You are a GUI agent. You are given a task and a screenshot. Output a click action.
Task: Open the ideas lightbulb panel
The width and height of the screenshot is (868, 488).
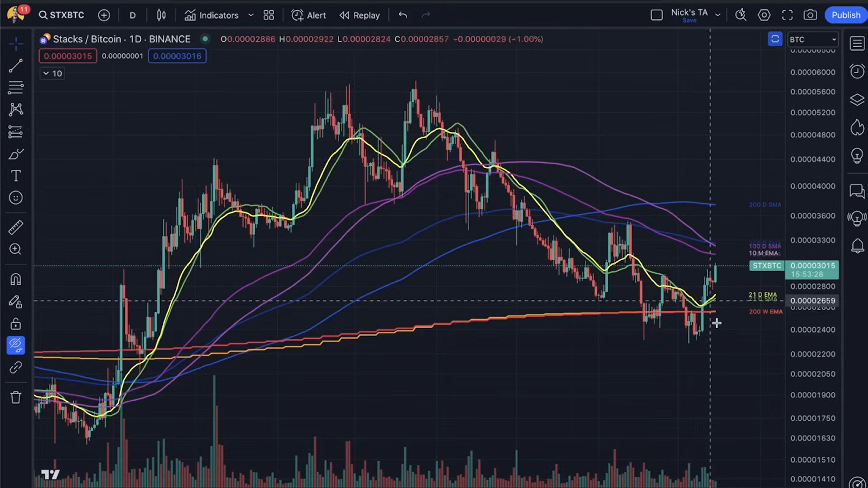click(857, 156)
